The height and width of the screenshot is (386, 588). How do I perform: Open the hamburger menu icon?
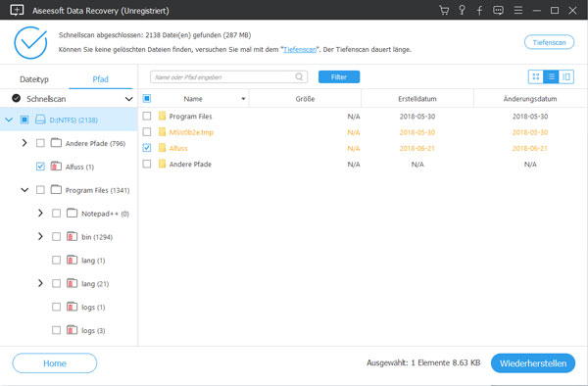(518, 10)
